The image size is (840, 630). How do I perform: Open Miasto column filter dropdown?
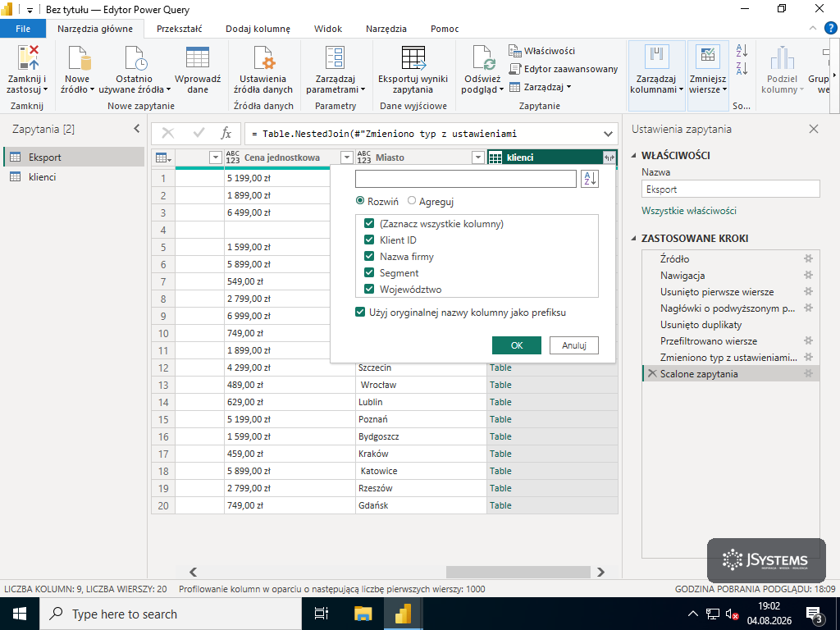click(478, 157)
